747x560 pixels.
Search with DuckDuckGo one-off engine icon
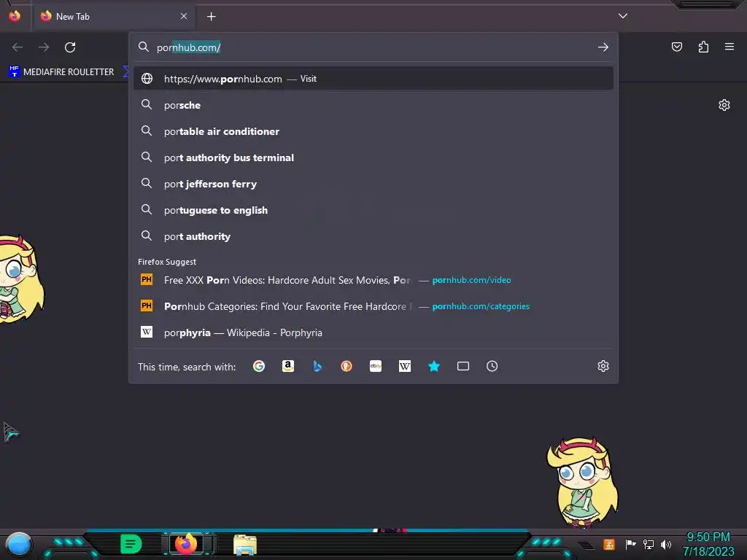point(347,366)
